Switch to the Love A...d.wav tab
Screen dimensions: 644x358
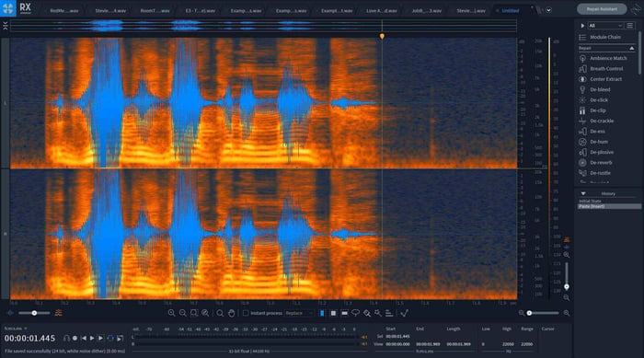point(382,11)
